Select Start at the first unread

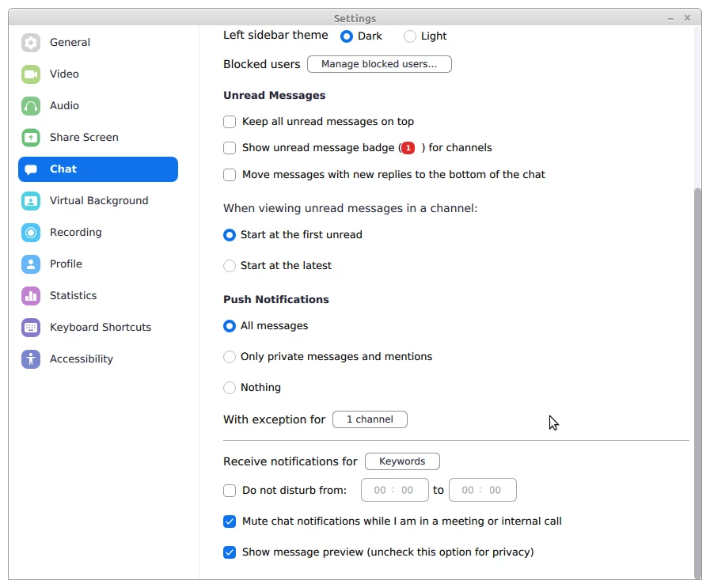point(230,235)
